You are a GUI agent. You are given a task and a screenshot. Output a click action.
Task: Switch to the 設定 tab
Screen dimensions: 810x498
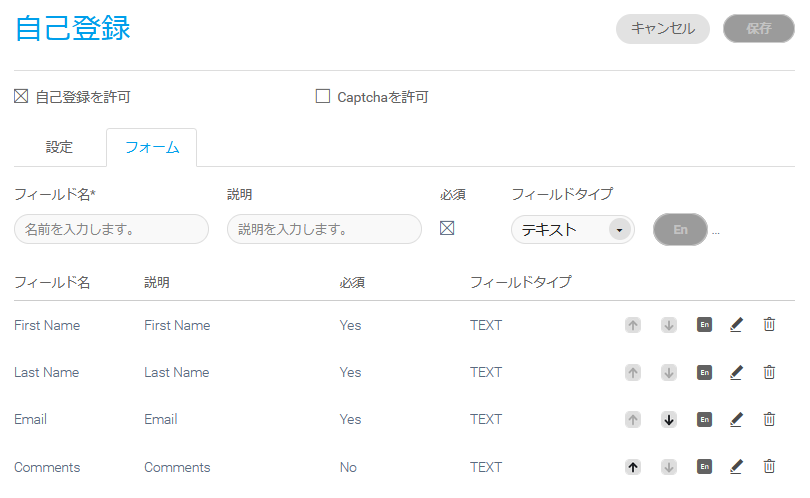pos(59,147)
